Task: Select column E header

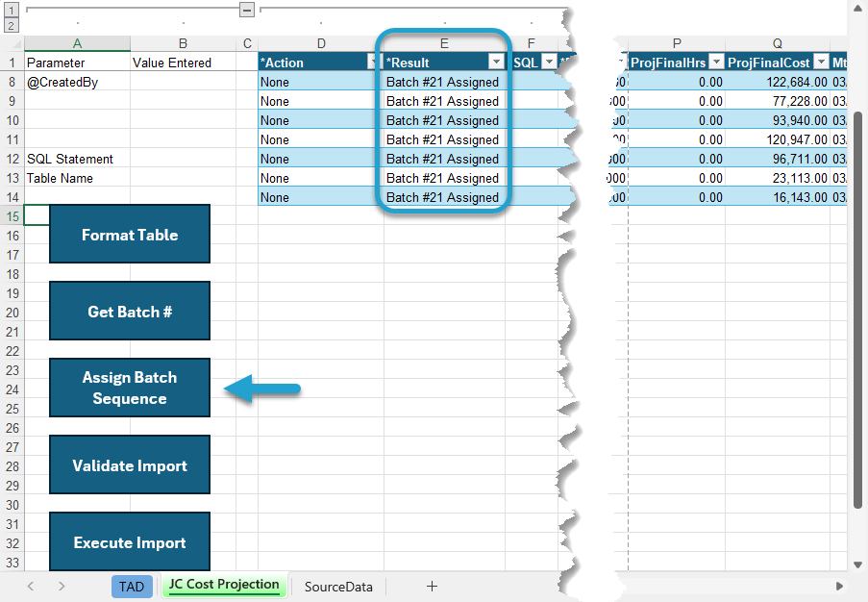Action: [x=444, y=43]
